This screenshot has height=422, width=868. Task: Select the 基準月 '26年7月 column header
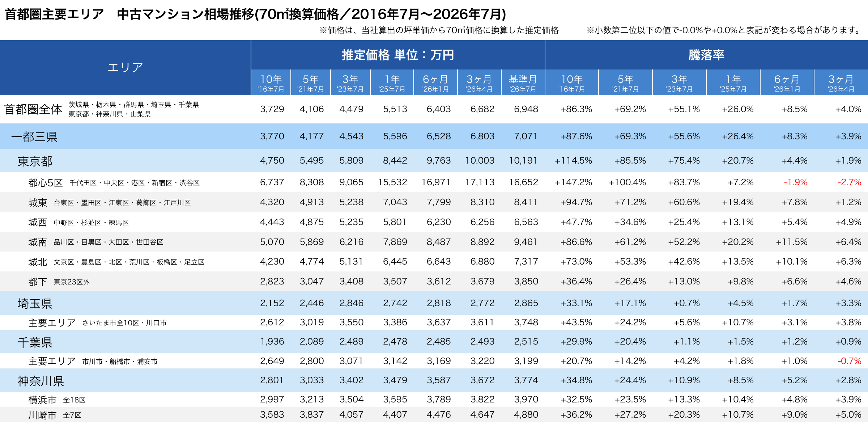tap(523, 83)
